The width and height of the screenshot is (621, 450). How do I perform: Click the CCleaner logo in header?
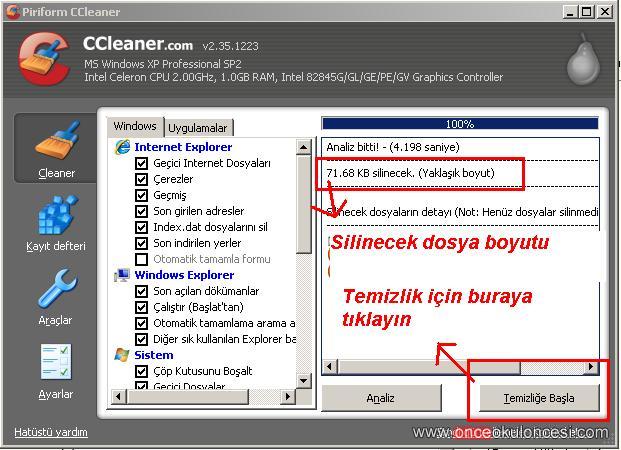pyautogui.click(x=38, y=59)
